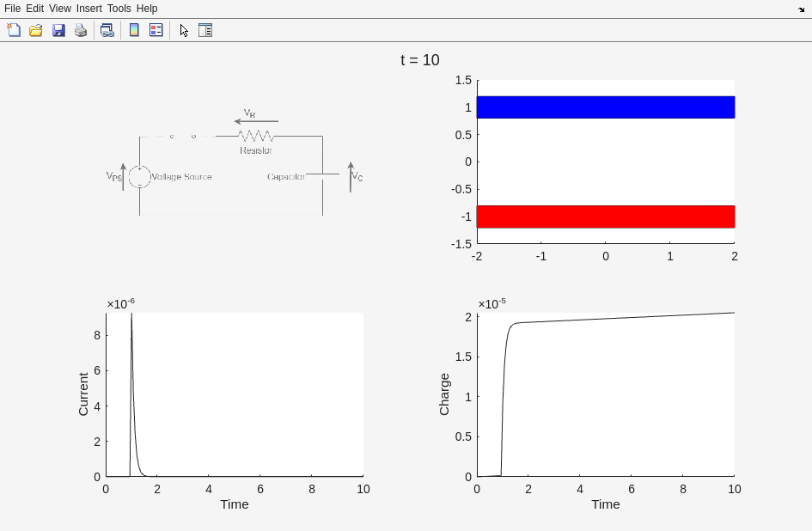
Task: Print the figure using the printer icon
Action: 81,30
